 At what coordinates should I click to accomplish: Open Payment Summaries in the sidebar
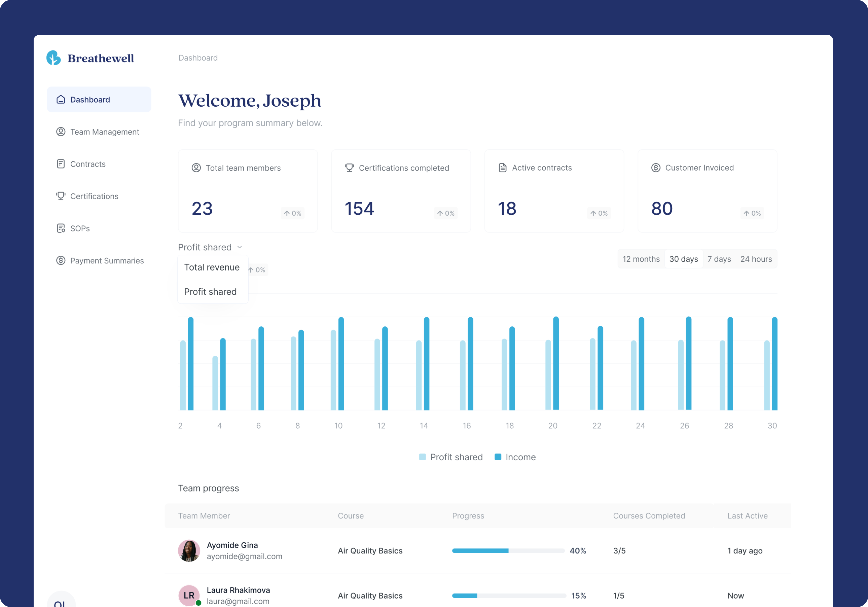pos(99,260)
